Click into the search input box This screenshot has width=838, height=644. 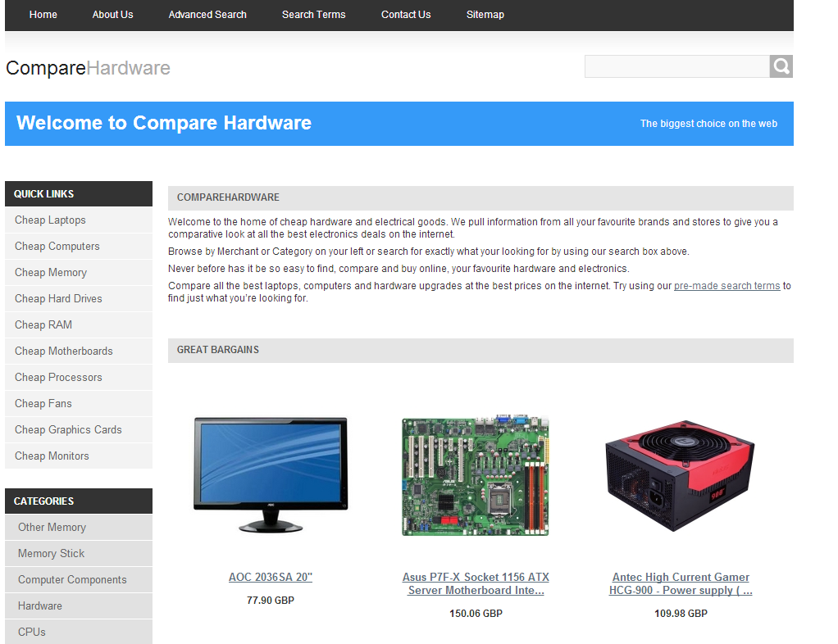(676, 66)
